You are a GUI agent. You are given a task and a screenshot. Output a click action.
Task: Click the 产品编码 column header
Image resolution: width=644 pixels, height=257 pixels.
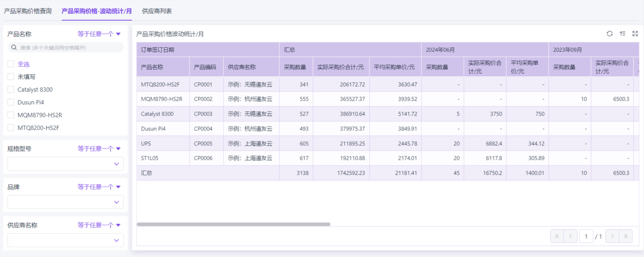coord(207,67)
